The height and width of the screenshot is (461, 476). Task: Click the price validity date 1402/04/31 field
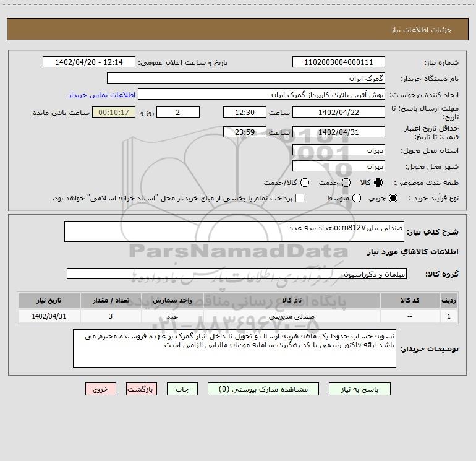tap(339, 132)
